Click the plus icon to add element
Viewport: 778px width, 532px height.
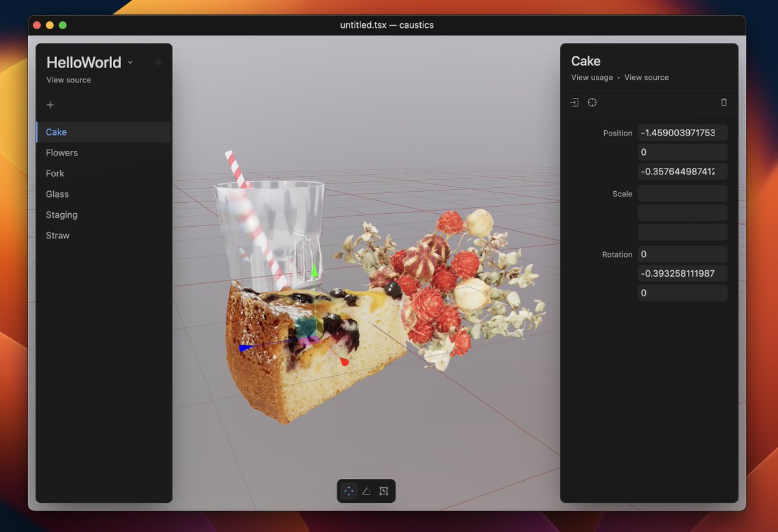click(50, 105)
